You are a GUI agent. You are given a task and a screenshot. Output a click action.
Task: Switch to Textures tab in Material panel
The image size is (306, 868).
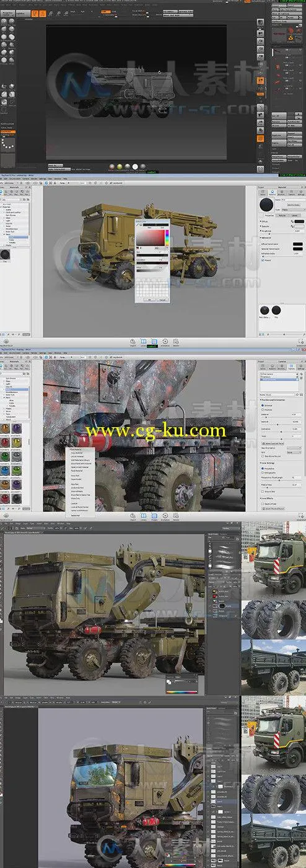tap(282, 216)
